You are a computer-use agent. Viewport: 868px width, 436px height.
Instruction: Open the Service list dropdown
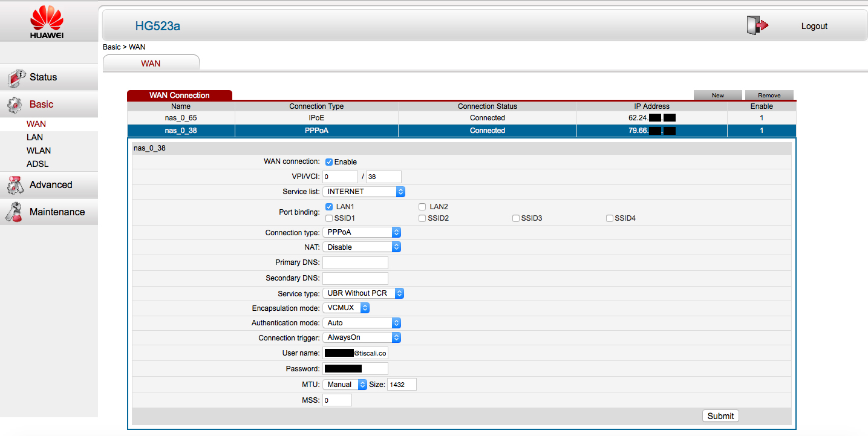pyautogui.click(x=364, y=192)
